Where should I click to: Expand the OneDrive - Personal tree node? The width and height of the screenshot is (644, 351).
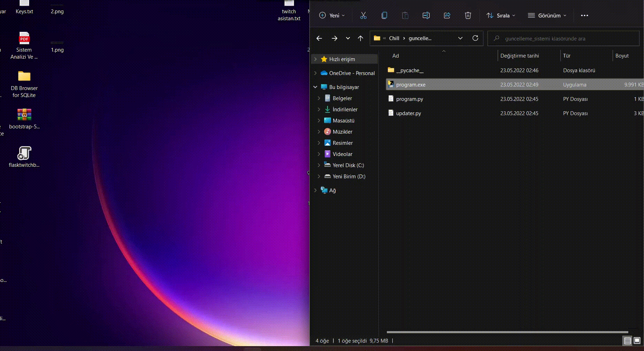315,73
